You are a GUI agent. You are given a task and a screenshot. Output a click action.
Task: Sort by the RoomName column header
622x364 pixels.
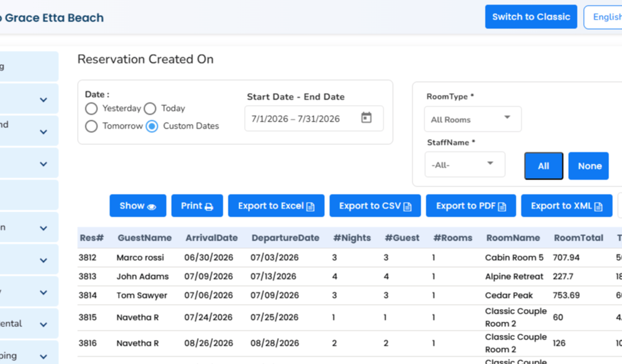[x=513, y=238]
